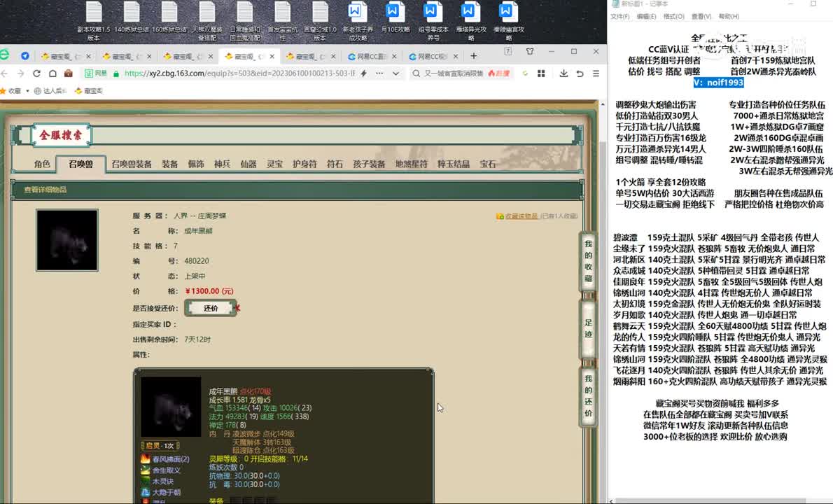The height and width of the screenshot is (504, 833).
Task: Open new browser tab with plus icon
Action: (x=474, y=56)
